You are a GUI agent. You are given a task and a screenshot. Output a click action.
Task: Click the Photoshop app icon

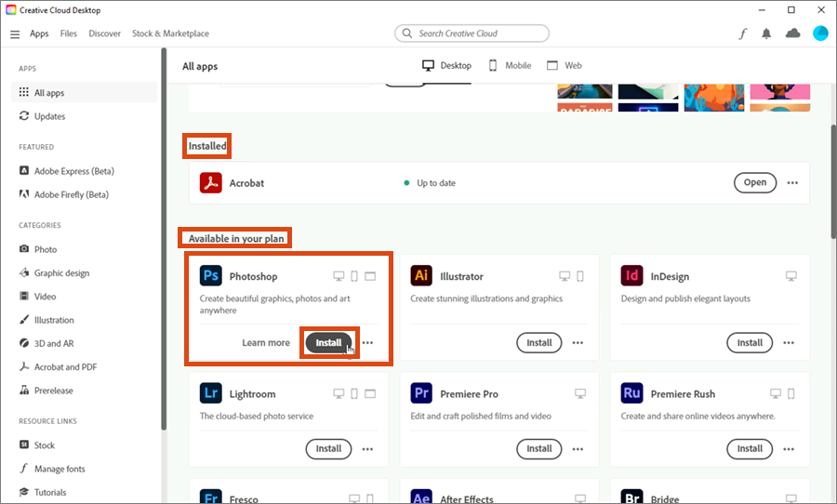(211, 276)
